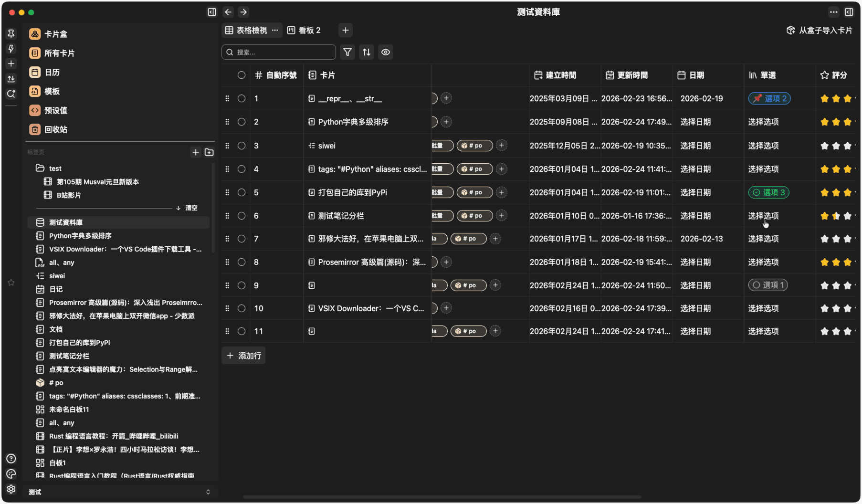Select the pin icon in the left rail
Screen dimensions: 862x504
click(x=11, y=33)
